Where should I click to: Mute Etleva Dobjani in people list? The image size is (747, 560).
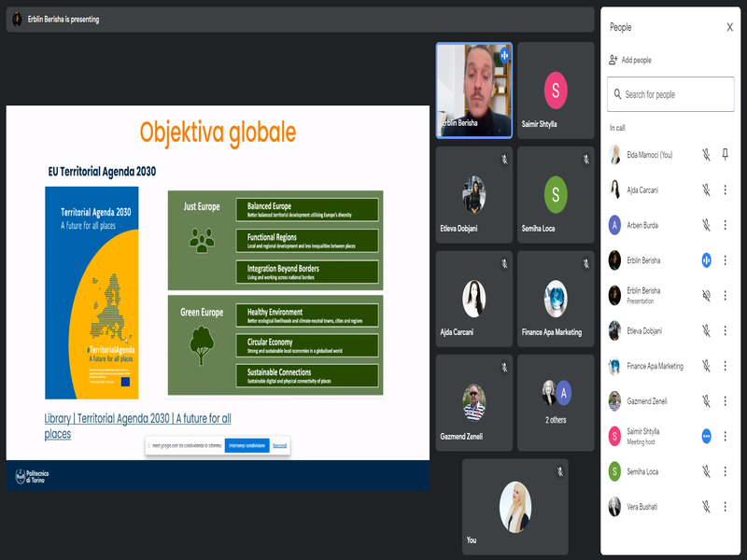tap(706, 330)
